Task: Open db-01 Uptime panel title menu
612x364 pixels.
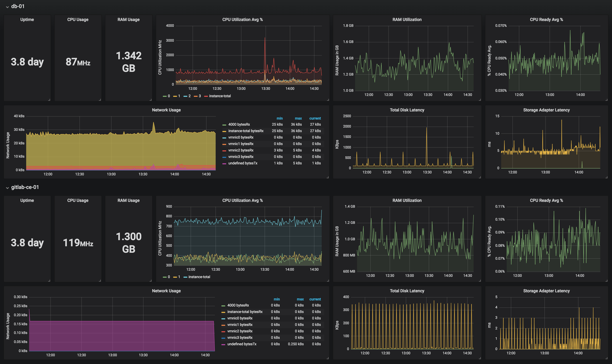Action: 27,20
